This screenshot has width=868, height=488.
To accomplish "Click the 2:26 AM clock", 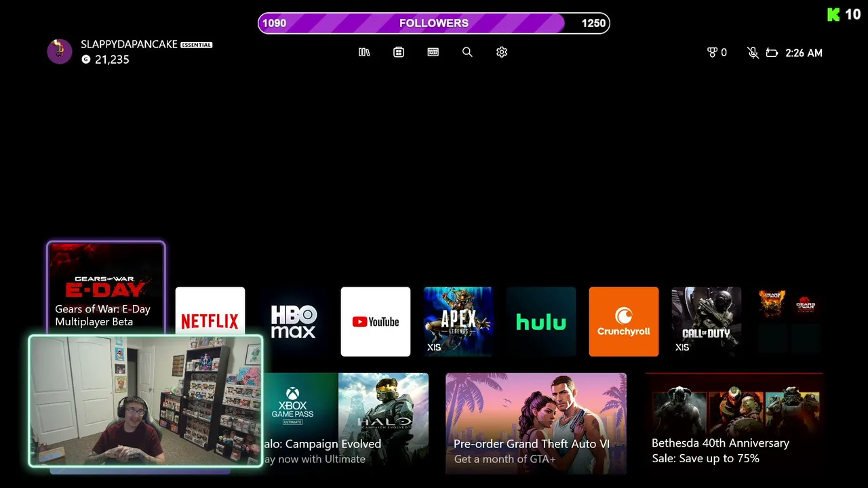I will [804, 53].
